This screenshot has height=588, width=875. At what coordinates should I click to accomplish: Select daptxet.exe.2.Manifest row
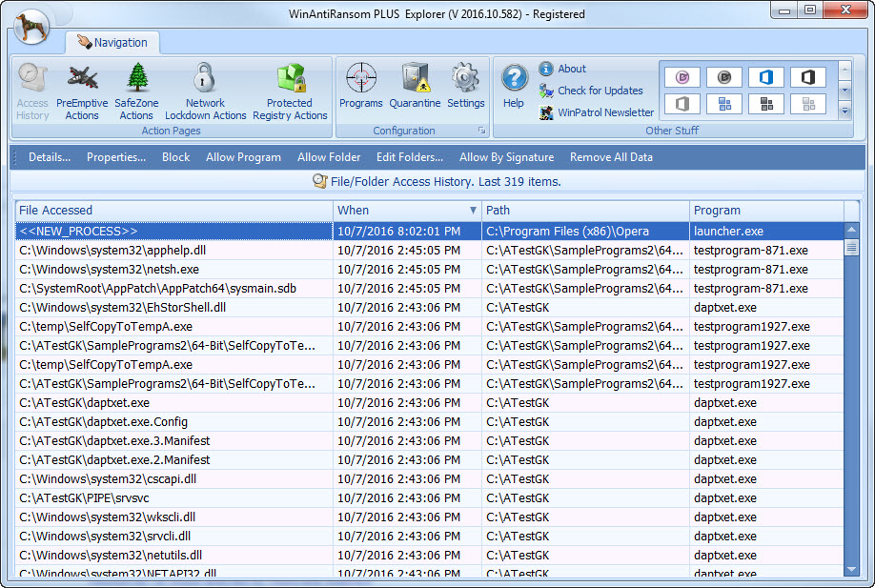pyautogui.click(x=429, y=459)
